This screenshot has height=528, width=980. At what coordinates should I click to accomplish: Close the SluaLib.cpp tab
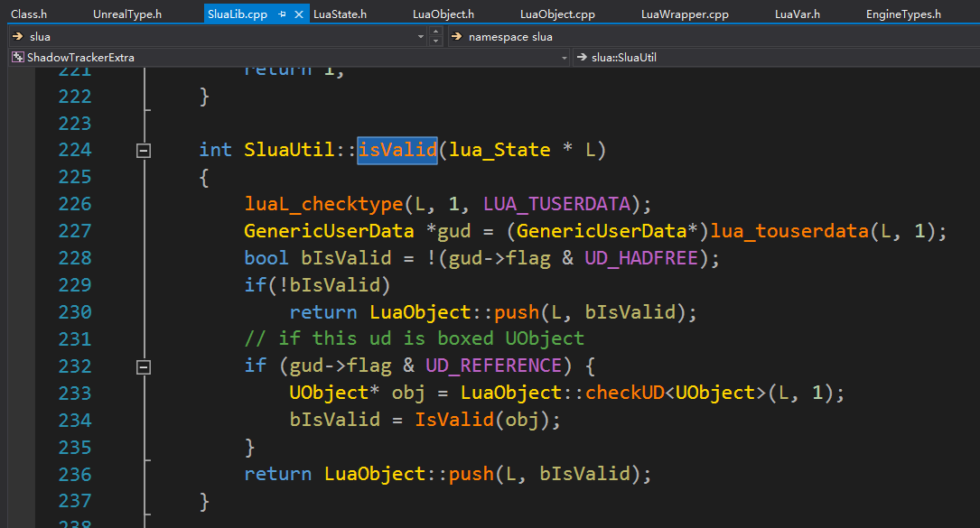coord(299,14)
